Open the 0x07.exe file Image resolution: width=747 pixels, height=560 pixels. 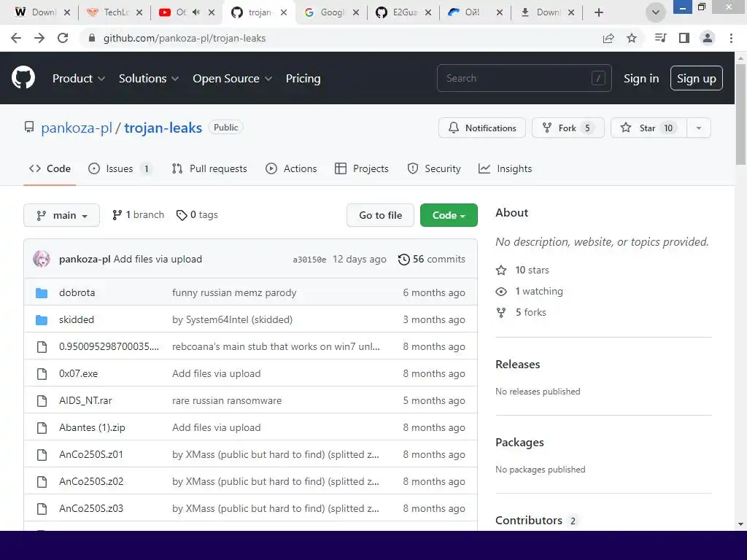tap(78, 373)
